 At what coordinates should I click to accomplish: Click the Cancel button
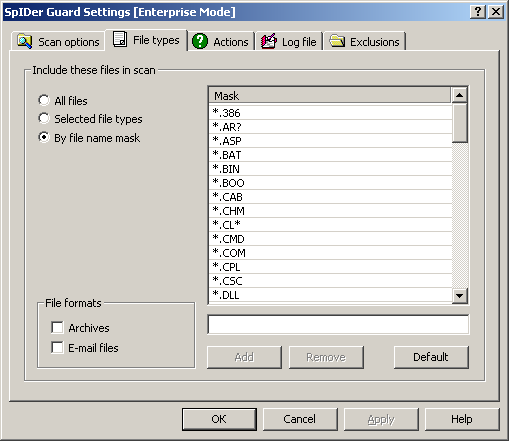[x=300, y=419]
